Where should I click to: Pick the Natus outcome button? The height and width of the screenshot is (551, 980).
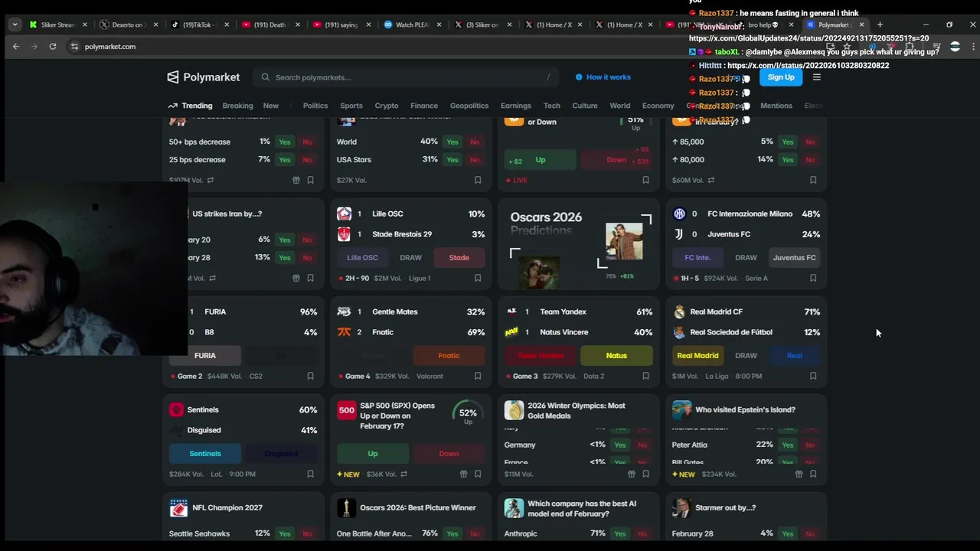click(x=616, y=356)
